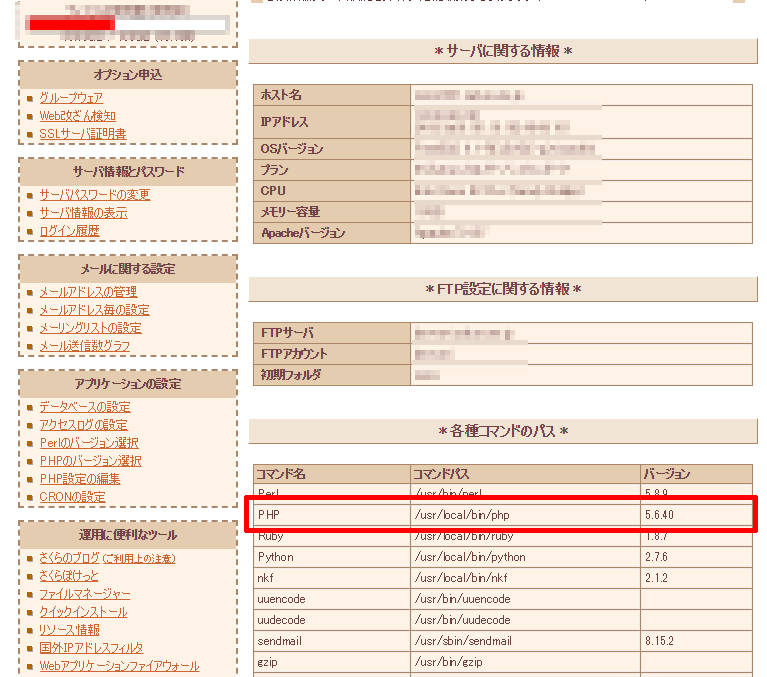Show the メール送信数グラフ page
767x677 pixels.
point(84,346)
